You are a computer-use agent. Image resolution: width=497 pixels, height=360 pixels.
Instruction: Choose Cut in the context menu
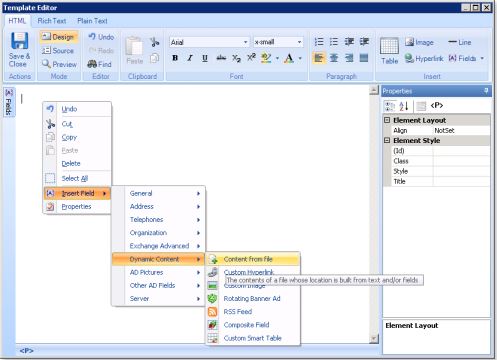77,124
